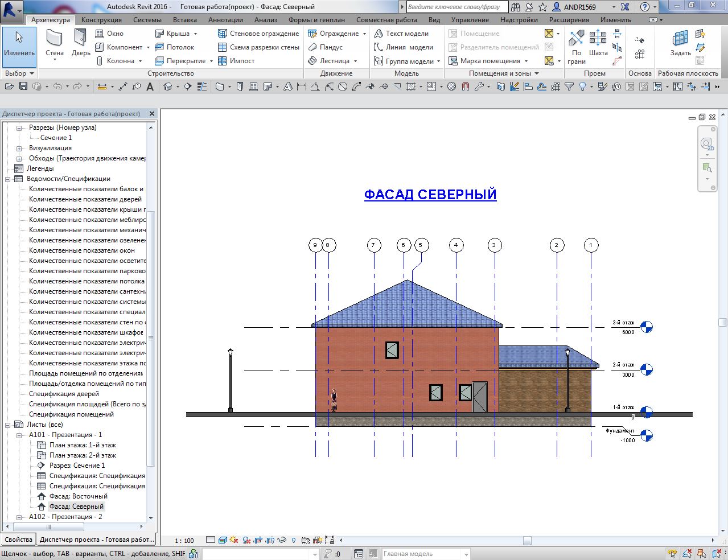Open the Аннотации ribbon tab
728x560 pixels.
(x=225, y=20)
